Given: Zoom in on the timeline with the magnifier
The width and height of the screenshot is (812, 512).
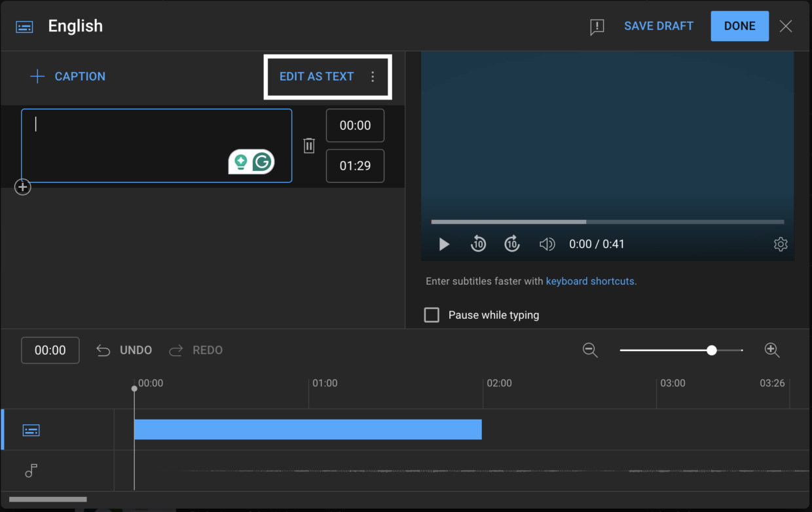Looking at the screenshot, I should coord(772,350).
